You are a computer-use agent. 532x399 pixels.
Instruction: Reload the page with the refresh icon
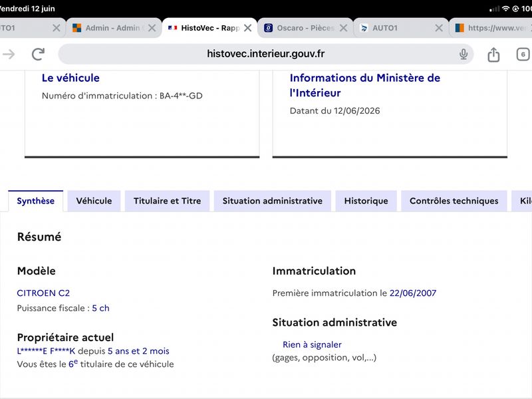pos(38,54)
